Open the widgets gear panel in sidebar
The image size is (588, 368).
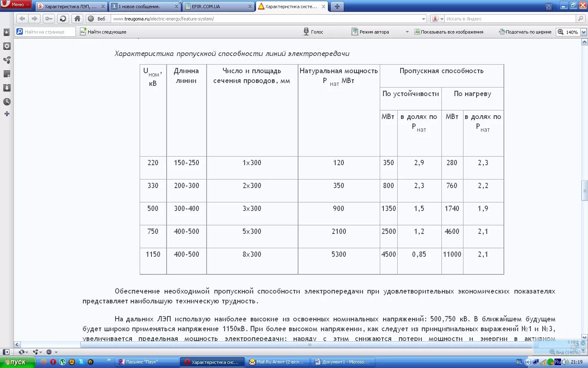coord(7,46)
